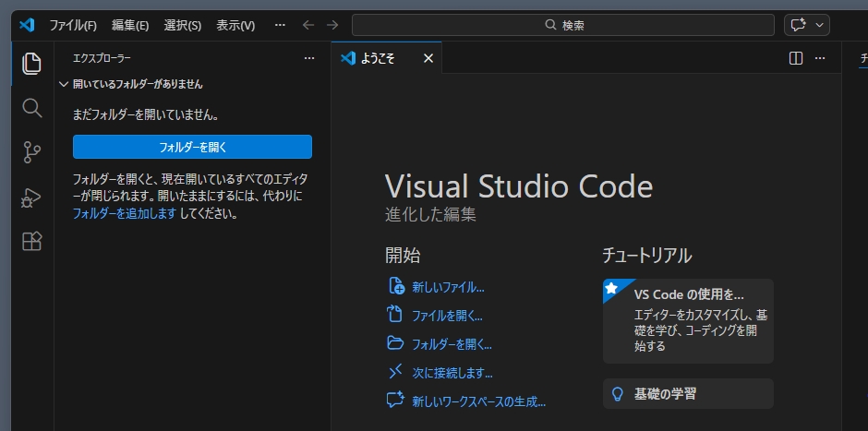Click the フォルダーを追加します link
Screen dimensions: 868x431
point(124,213)
